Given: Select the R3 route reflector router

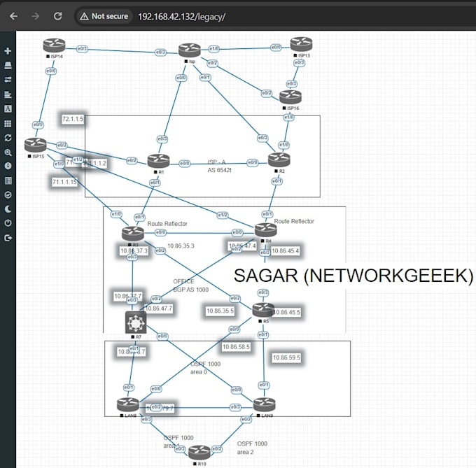Looking at the screenshot, I should 133,234.
